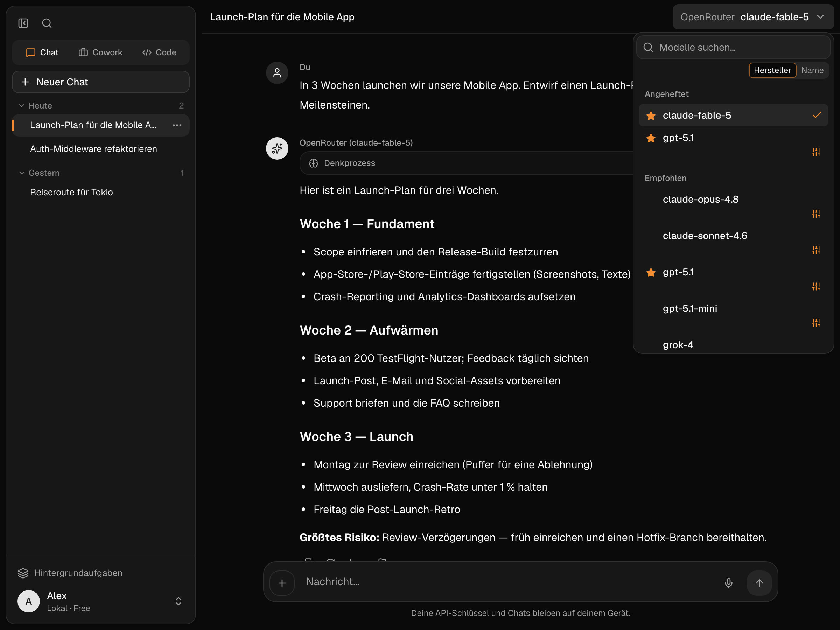The image size is (840, 630).
Task: Click the Hintergrundaufgaben layers icon
Action: [23, 573]
